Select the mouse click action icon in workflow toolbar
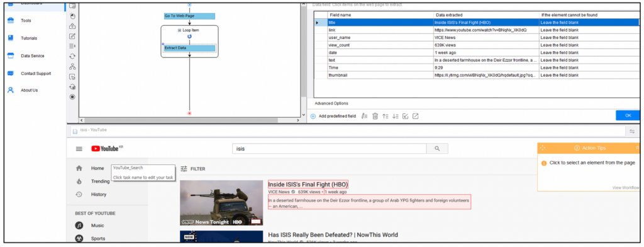The height and width of the screenshot is (247, 644). click(72, 16)
